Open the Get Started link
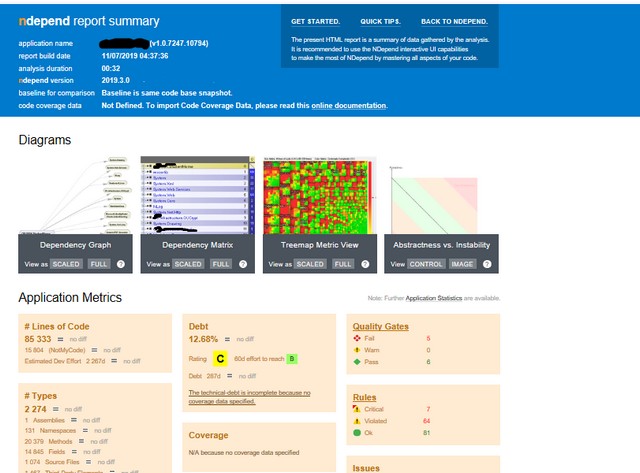This screenshot has width=640, height=473. point(316,22)
